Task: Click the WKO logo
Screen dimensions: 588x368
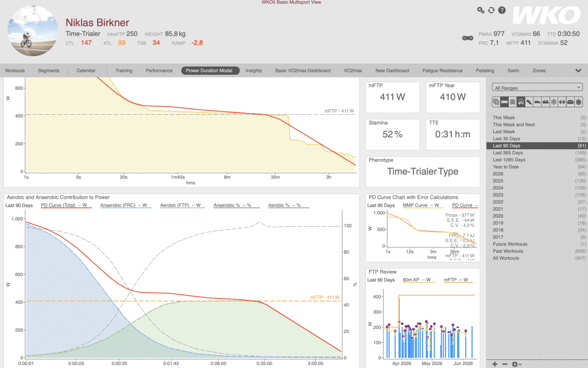Action: [x=547, y=16]
